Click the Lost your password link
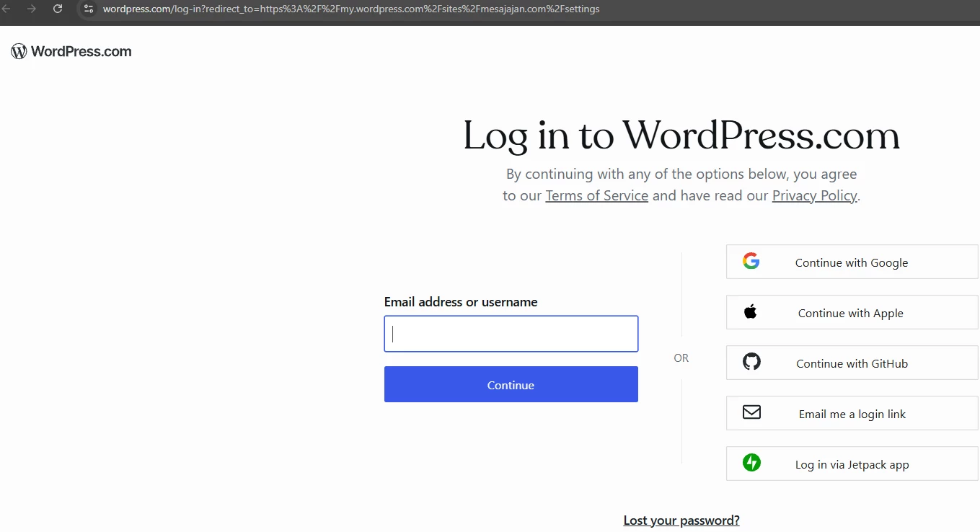 coord(681,520)
